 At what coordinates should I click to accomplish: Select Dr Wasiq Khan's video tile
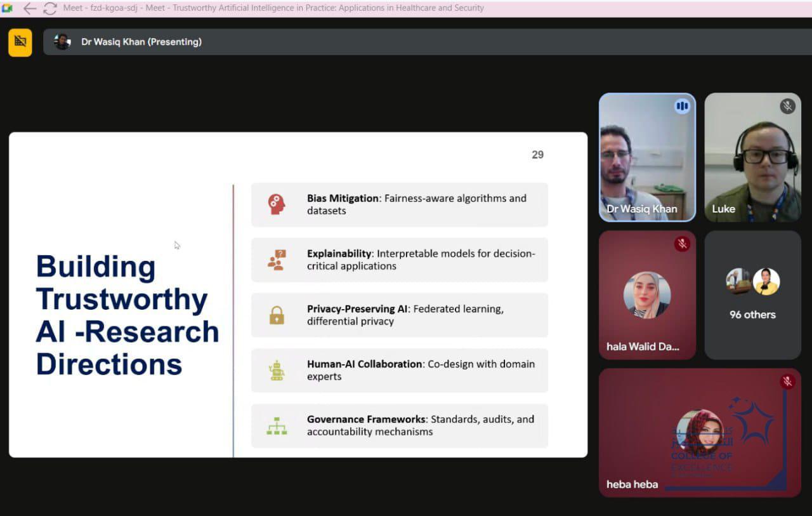(x=647, y=157)
